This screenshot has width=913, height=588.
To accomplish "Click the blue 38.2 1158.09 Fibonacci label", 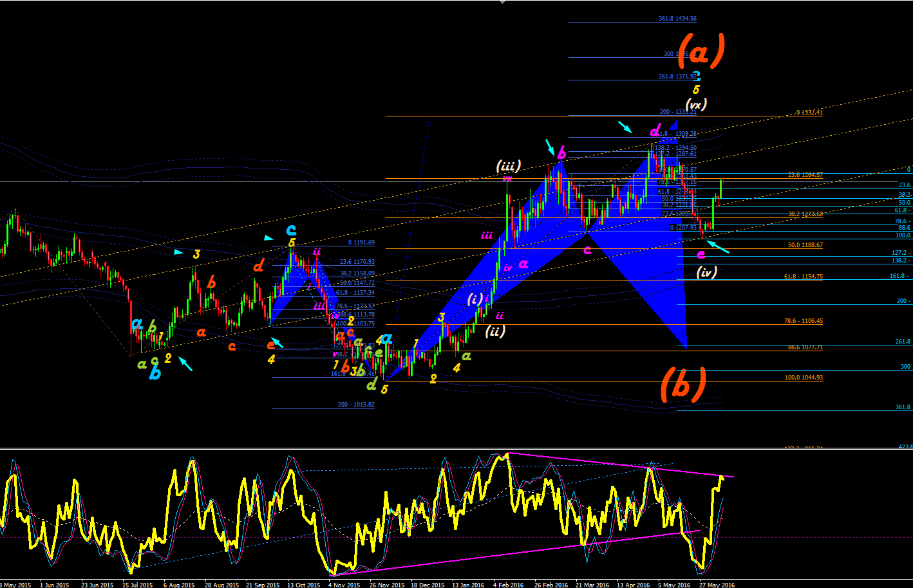I will (x=357, y=273).
